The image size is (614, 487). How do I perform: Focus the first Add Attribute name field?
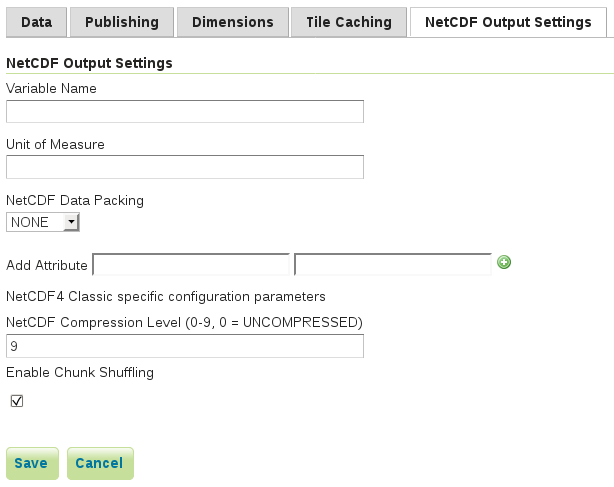click(191, 264)
